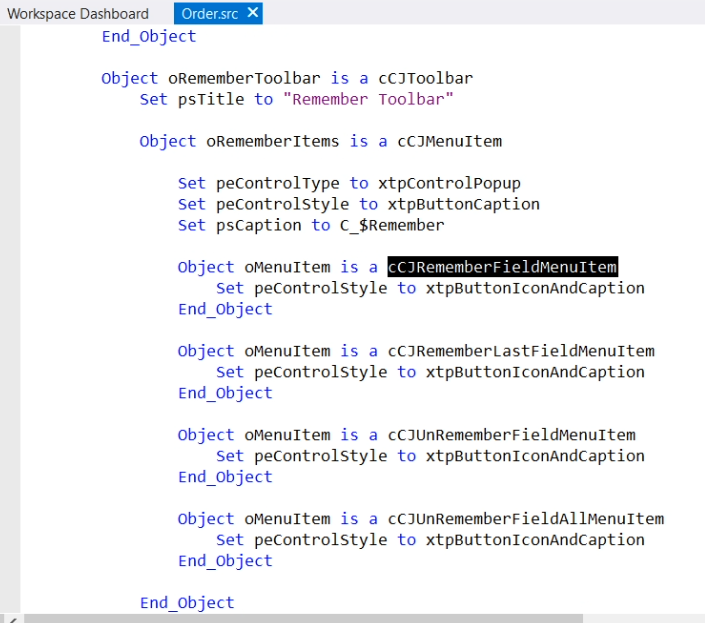Click the highlighted cCJRememberFieldMenuItem class name
The height and width of the screenshot is (623, 705).
(x=502, y=267)
